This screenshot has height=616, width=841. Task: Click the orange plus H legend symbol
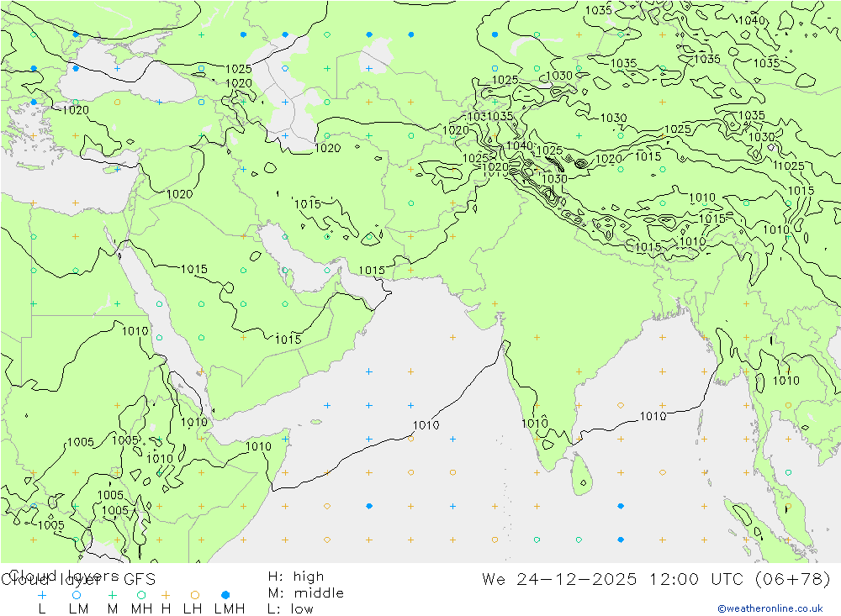click(166, 595)
